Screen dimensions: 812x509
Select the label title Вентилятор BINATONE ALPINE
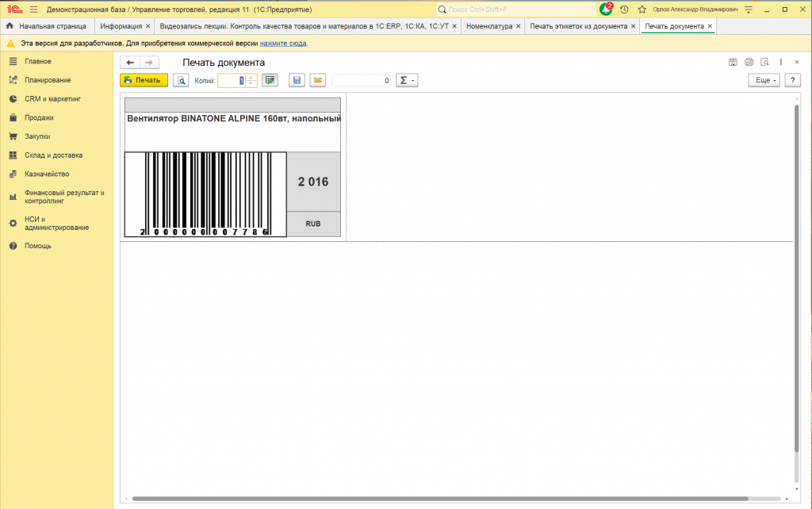232,119
